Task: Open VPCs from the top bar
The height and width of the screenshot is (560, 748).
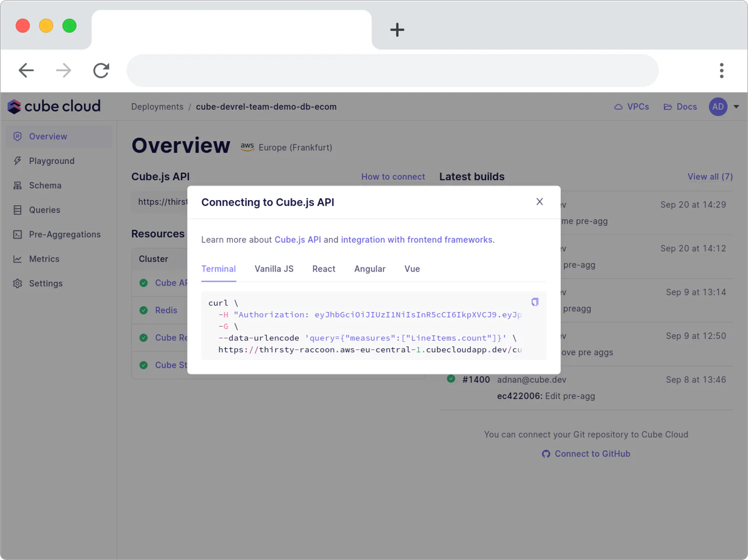Action: (632, 107)
